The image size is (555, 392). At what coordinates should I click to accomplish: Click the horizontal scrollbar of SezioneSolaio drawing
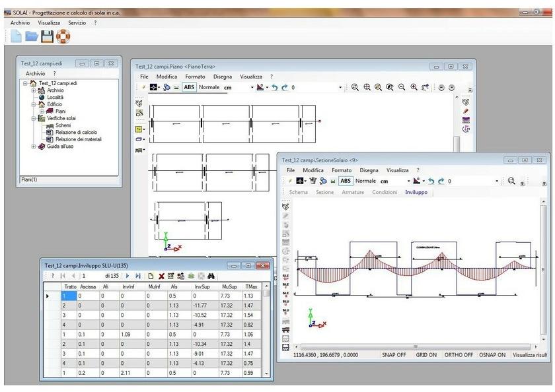point(415,346)
